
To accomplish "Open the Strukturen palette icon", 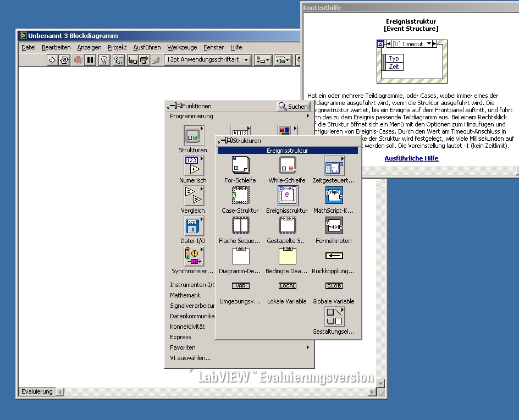I will click(194, 135).
